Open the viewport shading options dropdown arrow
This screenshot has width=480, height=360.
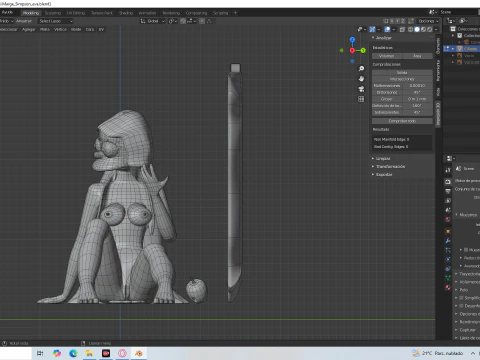(436, 29)
